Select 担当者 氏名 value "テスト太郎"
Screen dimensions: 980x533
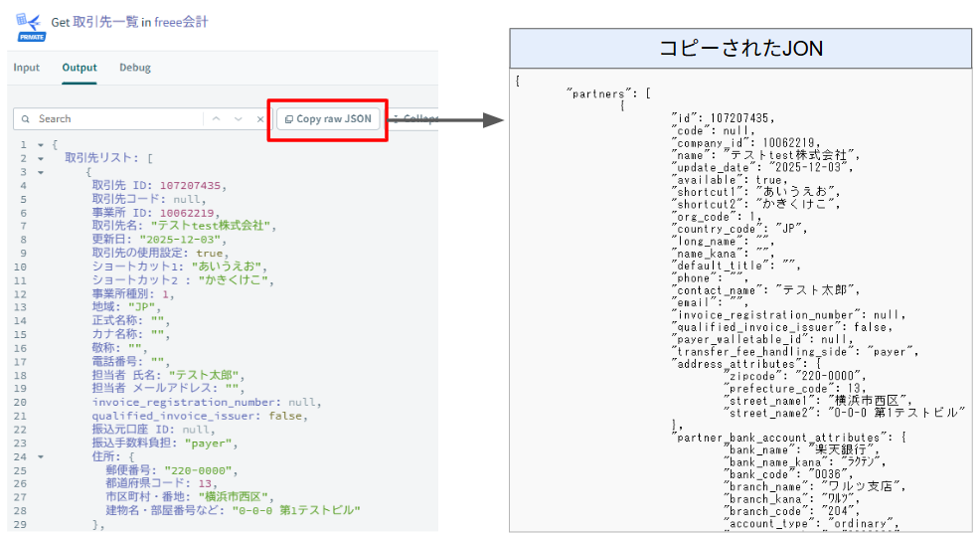[x=204, y=375]
